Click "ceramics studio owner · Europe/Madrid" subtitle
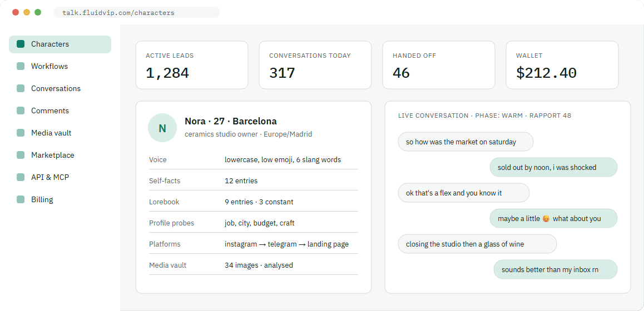Screen dimensions: 644x311 pos(249,134)
